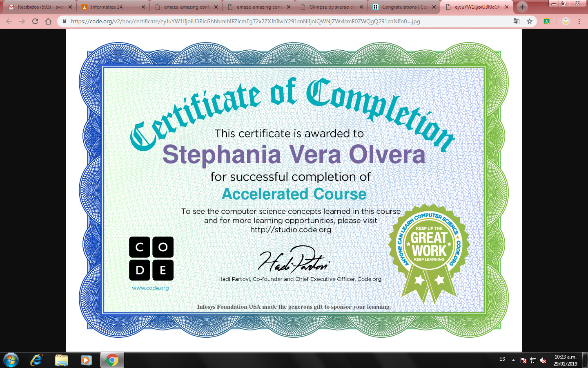Image resolution: width=588 pixels, height=368 pixels.
Task: Click the network tray icon
Action: pyautogui.click(x=533, y=360)
